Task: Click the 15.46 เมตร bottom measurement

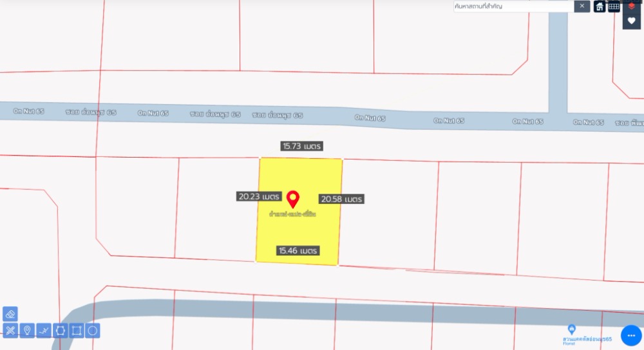Action: (298, 251)
